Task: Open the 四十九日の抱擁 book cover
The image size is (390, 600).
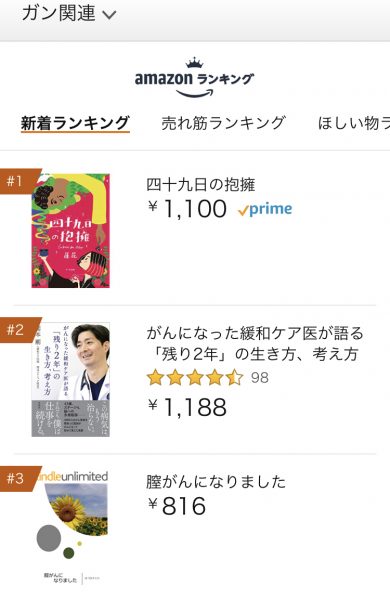Action: point(70,230)
